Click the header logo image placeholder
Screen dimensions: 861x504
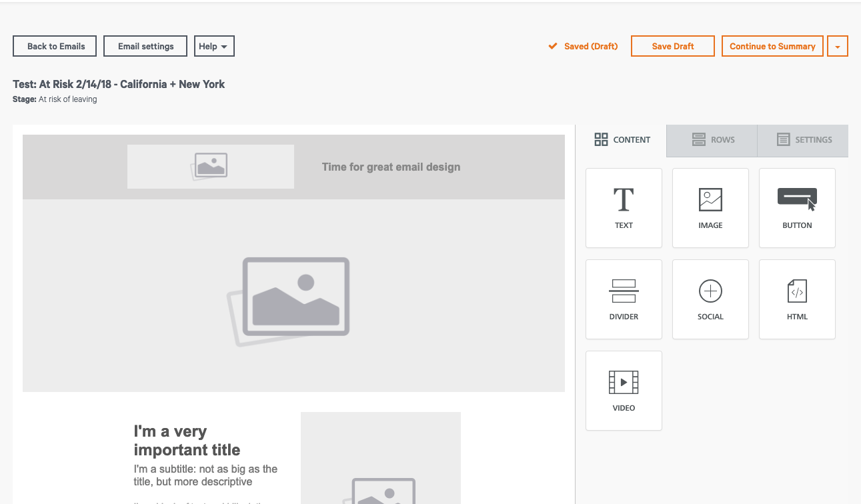point(211,166)
